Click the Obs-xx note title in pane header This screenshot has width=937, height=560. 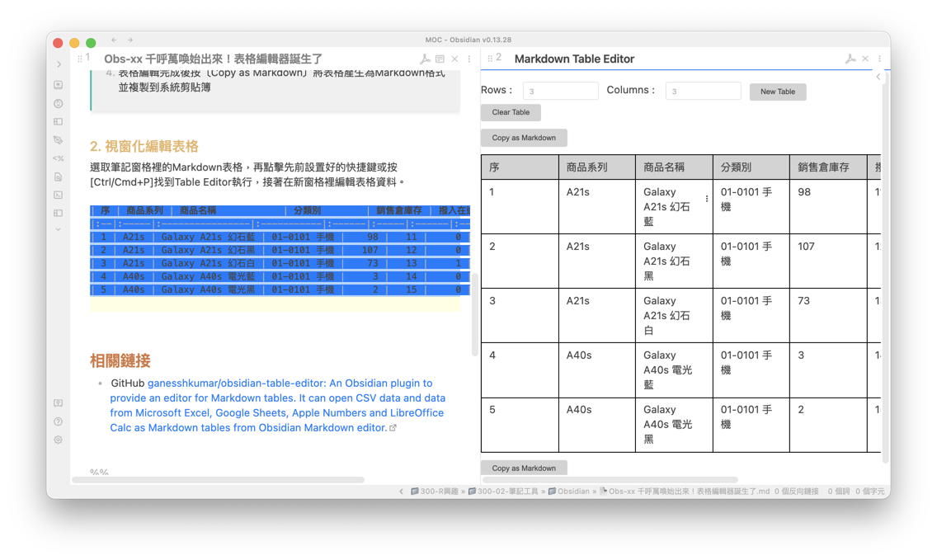pos(214,59)
